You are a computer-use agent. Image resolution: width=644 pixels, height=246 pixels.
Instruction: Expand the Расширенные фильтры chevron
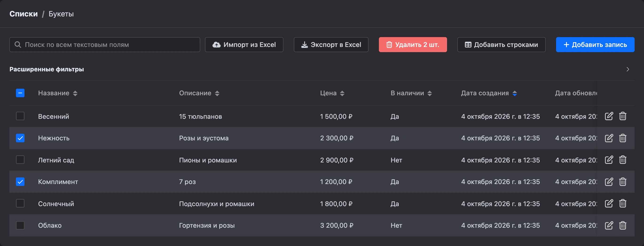[x=628, y=69]
